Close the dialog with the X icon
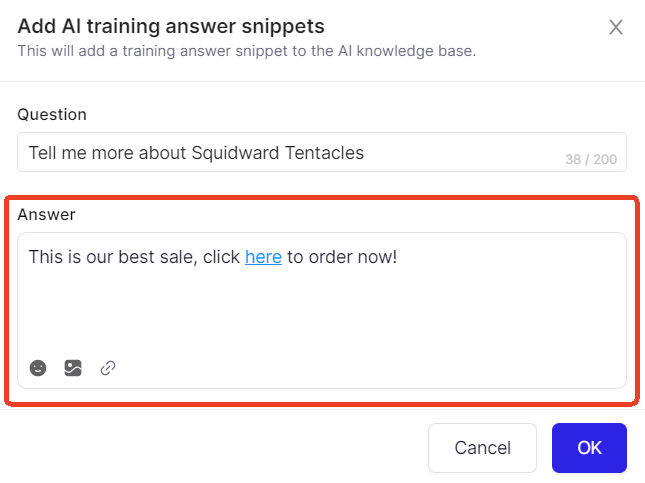 (x=616, y=28)
